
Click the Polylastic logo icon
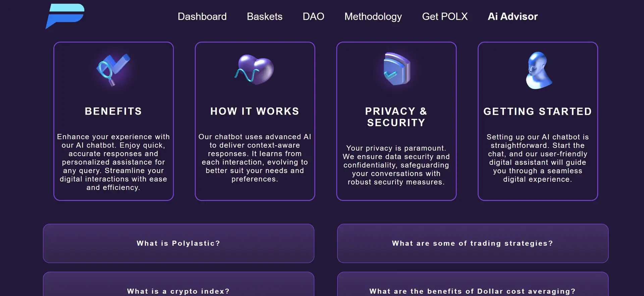pyautogui.click(x=65, y=16)
